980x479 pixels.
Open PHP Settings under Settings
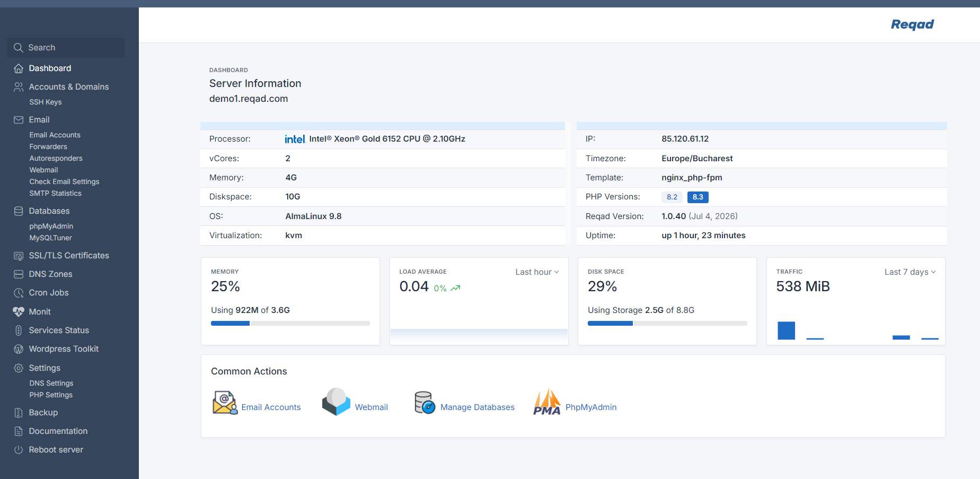tap(51, 395)
